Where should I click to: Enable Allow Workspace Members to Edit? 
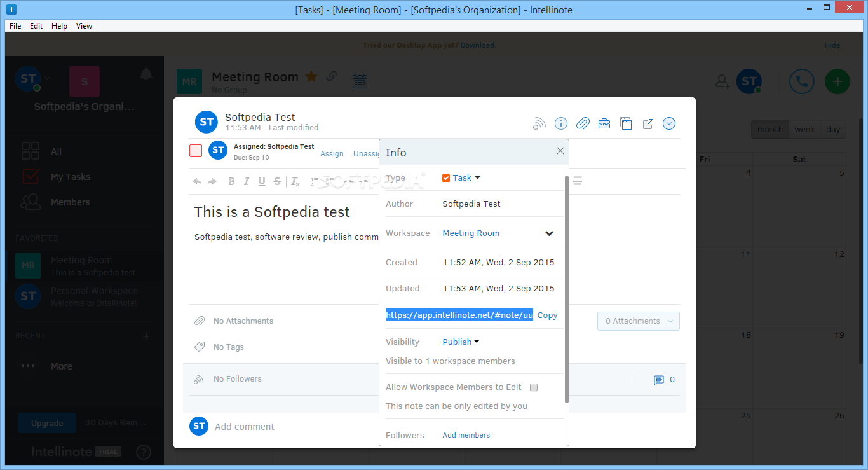534,387
